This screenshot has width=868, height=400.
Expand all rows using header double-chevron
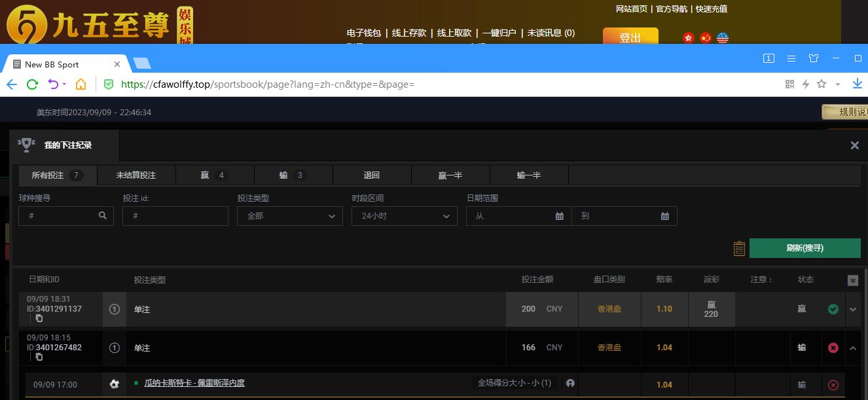tap(852, 280)
